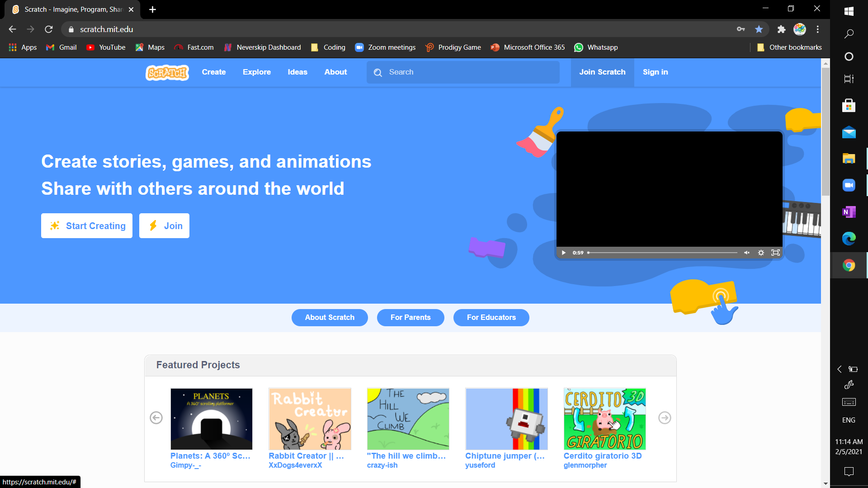Play the Scratch intro video
The width and height of the screenshot is (868, 488).
pos(563,253)
